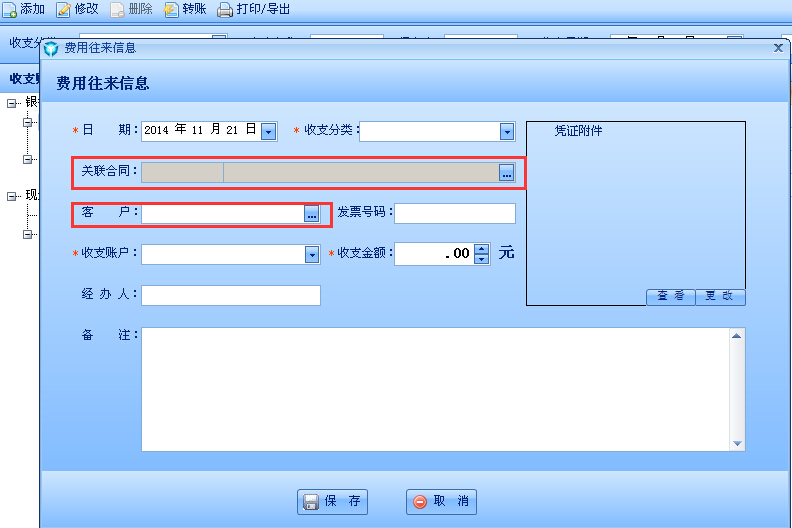Click the 修改 (Edit) toolbar icon
The width and height of the screenshot is (792, 528).
coord(64,9)
